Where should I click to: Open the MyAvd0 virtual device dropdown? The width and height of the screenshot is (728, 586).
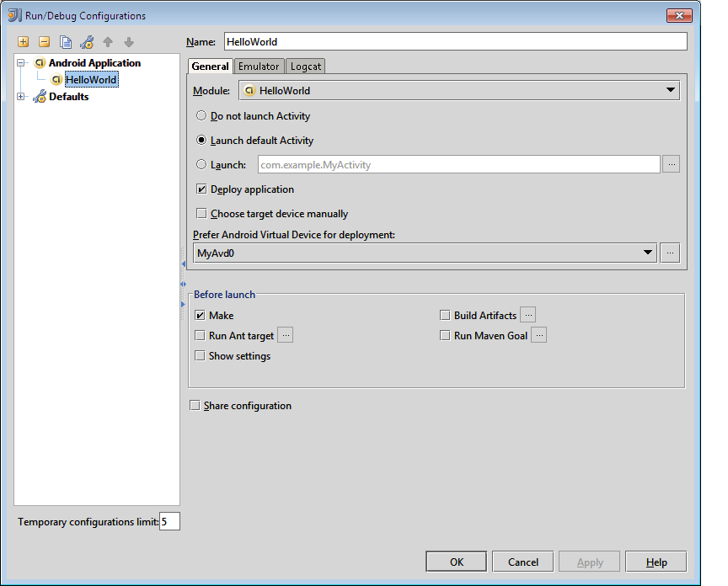tap(425, 253)
